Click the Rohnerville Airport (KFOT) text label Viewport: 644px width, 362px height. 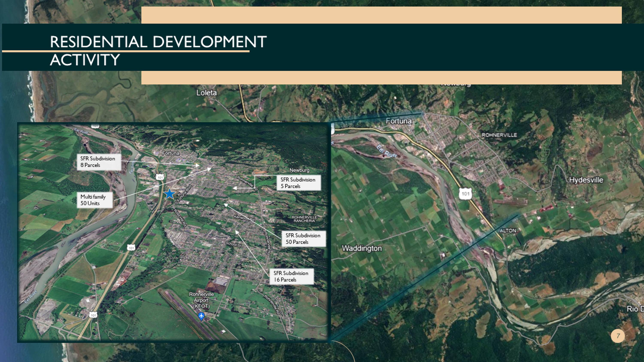[x=202, y=300]
